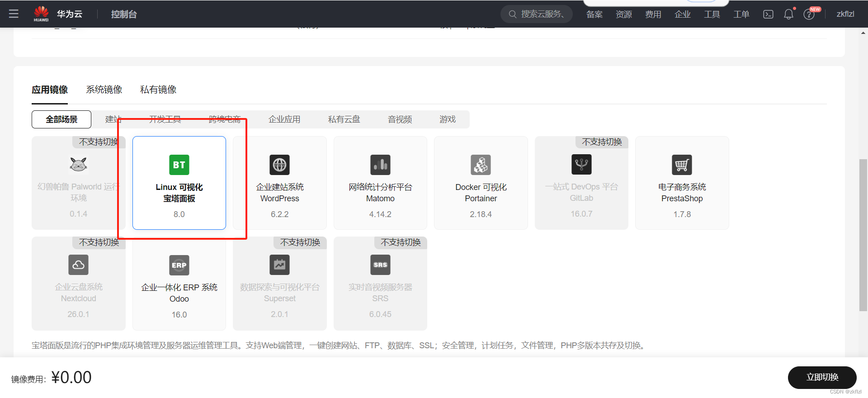Click the Linux 可视化 宝塔面板 title

tap(179, 193)
